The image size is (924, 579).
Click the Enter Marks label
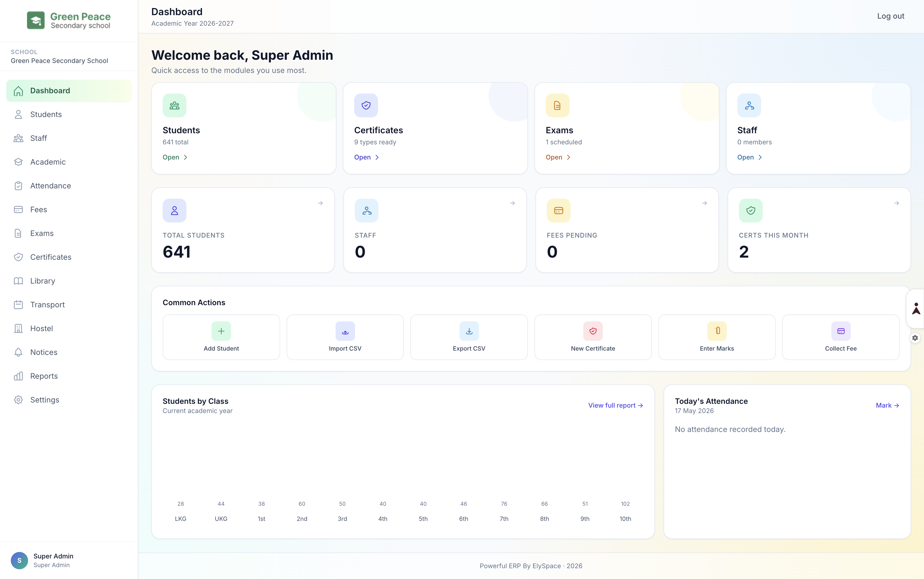[x=717, y=348]
